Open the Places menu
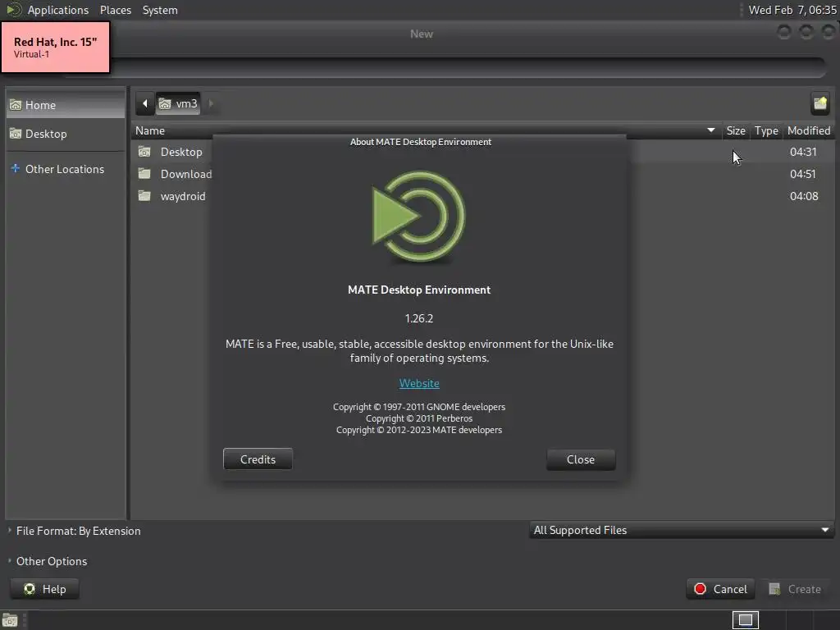Viewport: 840px width, 630px height. (115, 10)
